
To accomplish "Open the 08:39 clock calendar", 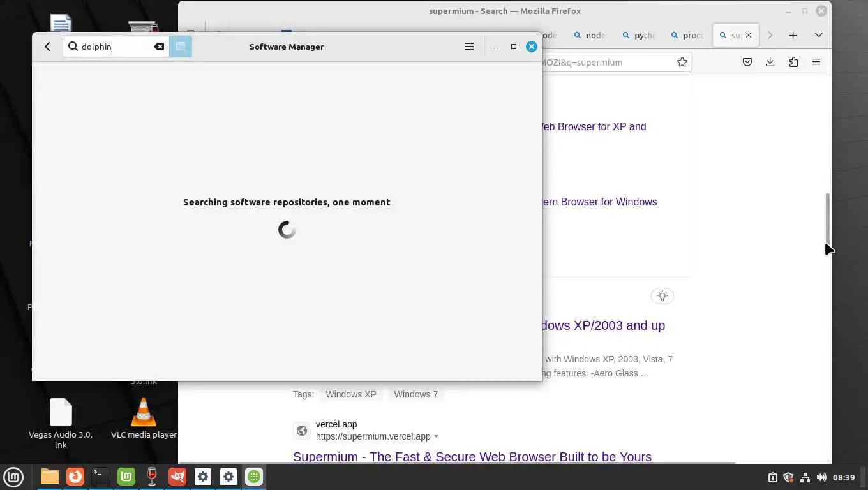I will pos(844,477).
